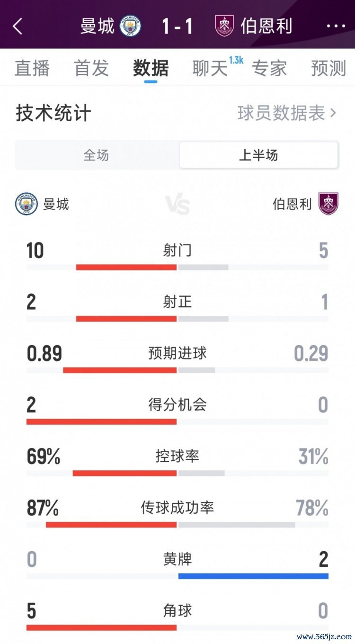The image size is (355, 644).
Task: Tap Manchester City logo above statistics
Action: (x=26, y=204)
